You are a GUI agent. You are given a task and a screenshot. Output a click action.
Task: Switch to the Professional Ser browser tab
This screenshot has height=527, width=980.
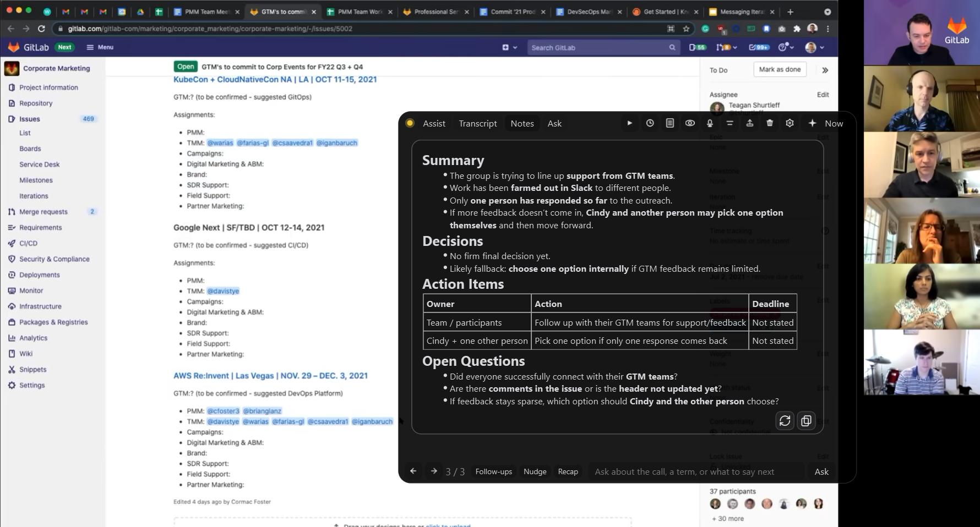(x=435, y=12)
